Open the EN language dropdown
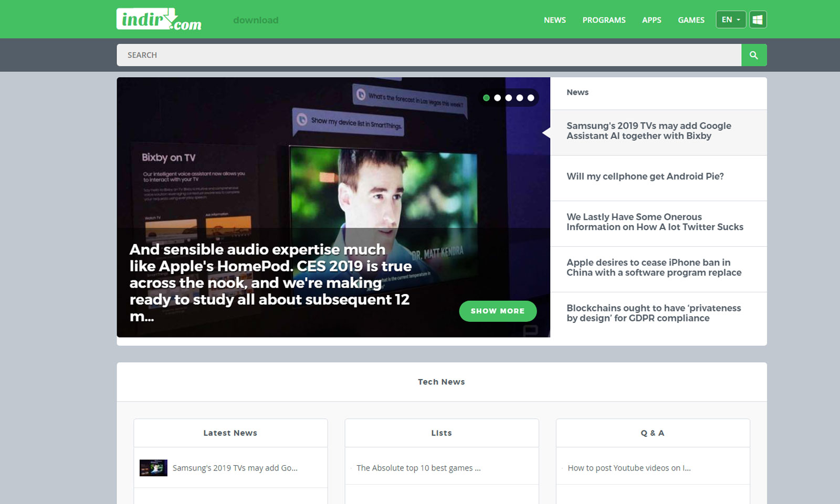 coord(731,19)
